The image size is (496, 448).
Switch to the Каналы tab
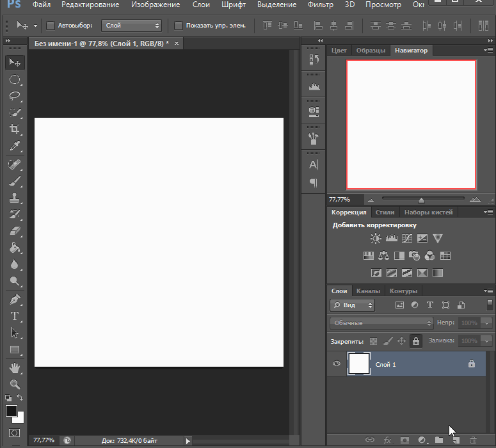368,291
